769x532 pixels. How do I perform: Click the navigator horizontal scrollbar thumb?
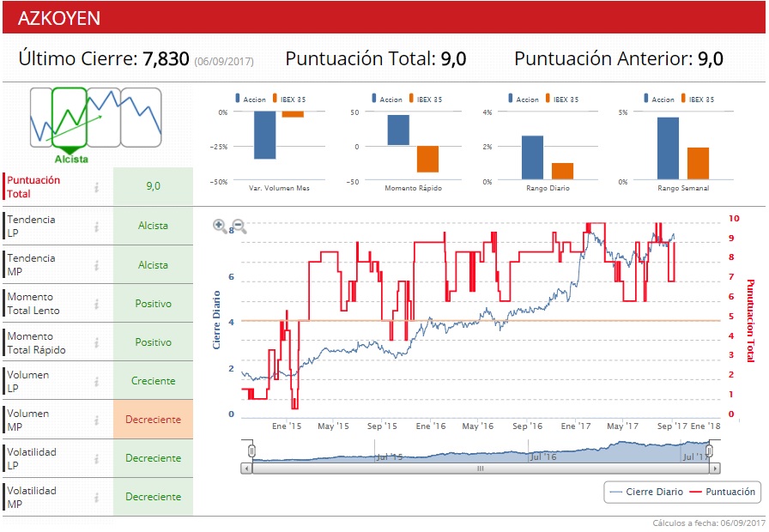[x=481, y=469]
